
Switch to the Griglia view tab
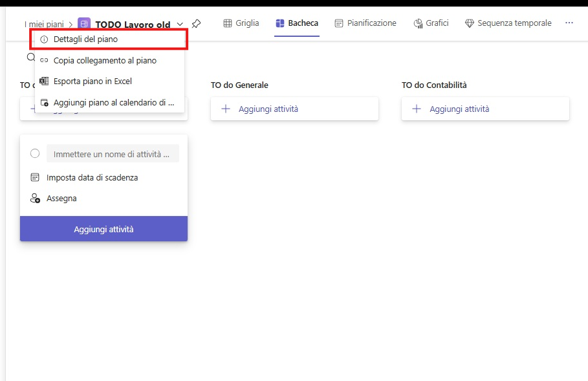coord(241,23)
